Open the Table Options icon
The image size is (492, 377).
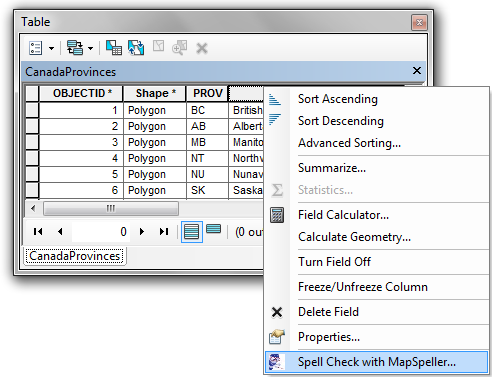click(36, 48)
